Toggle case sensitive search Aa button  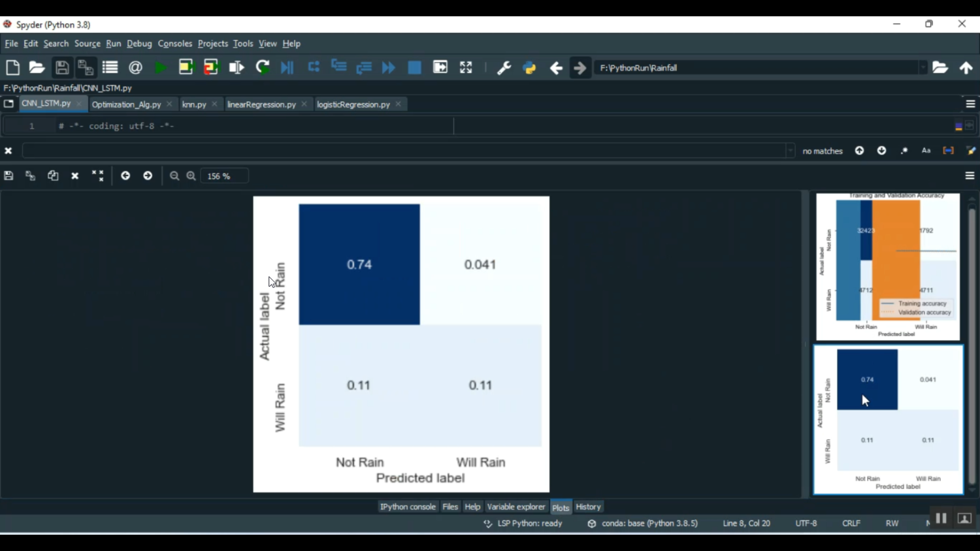pyautogui.click(x=926, y=151)
